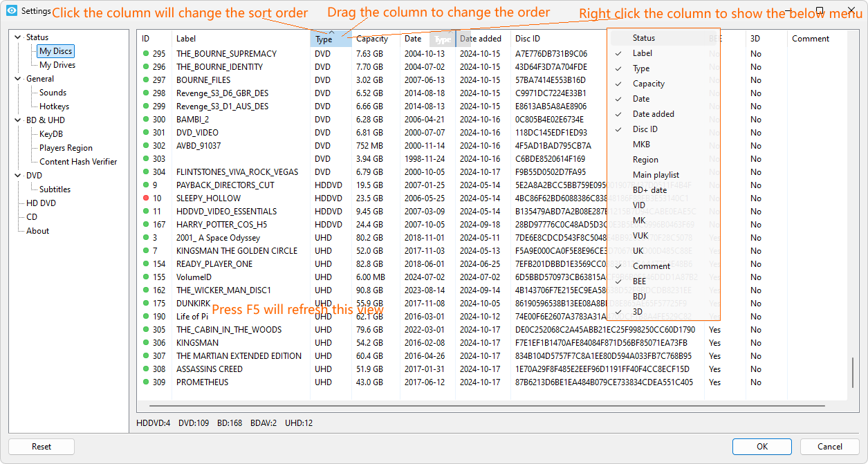
Task: Open Content Hash Verifier settings page
Action: click(x=78, y=162)
